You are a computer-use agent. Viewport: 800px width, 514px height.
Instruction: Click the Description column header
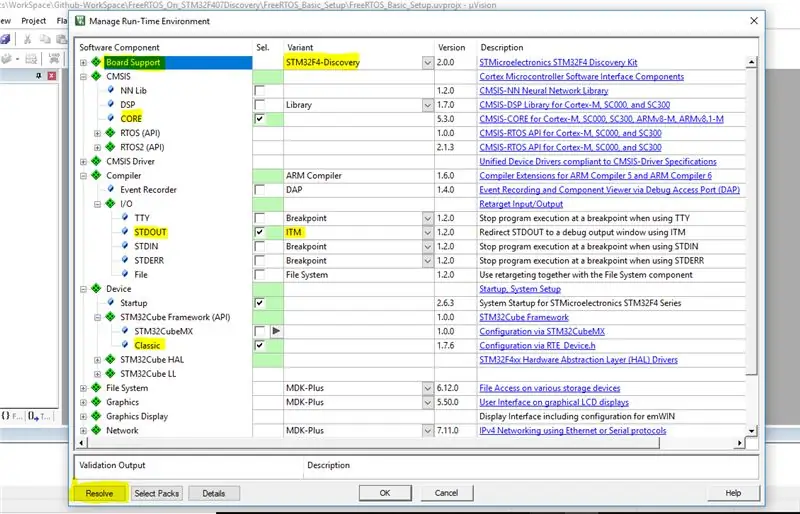pos(502,47)
